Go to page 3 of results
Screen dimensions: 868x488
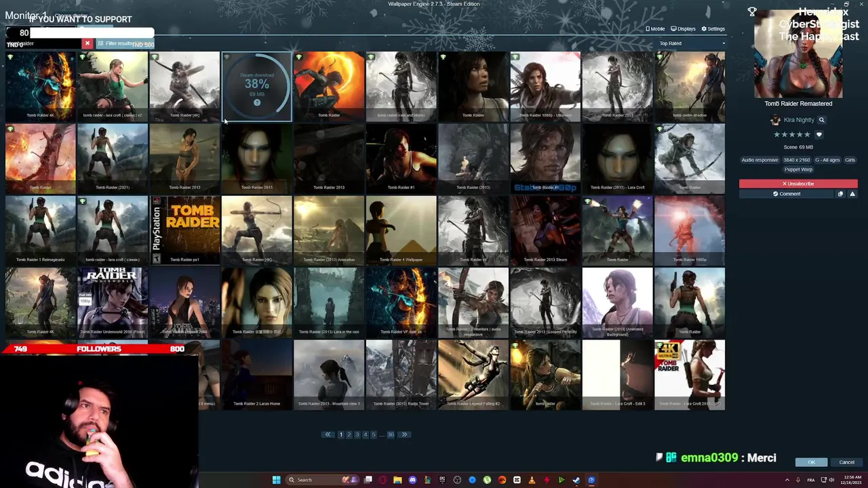pos(357,434)
